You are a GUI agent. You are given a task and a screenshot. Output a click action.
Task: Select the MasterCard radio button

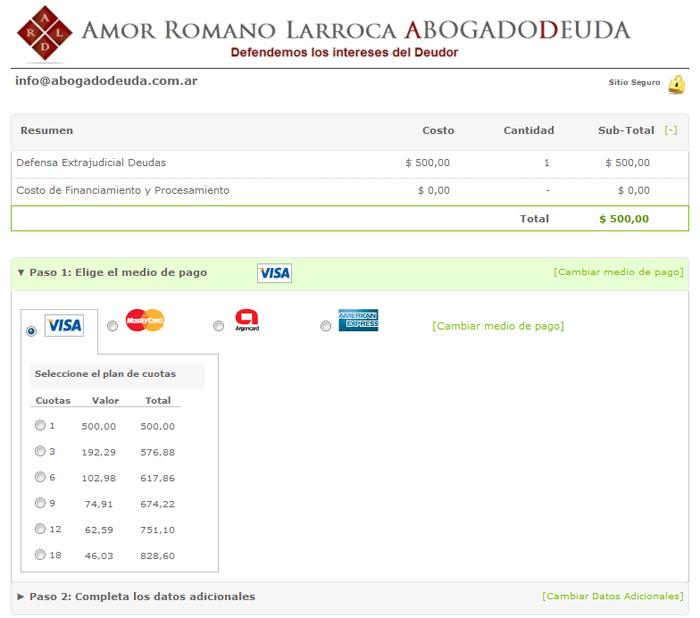click(x=112, y=326)
